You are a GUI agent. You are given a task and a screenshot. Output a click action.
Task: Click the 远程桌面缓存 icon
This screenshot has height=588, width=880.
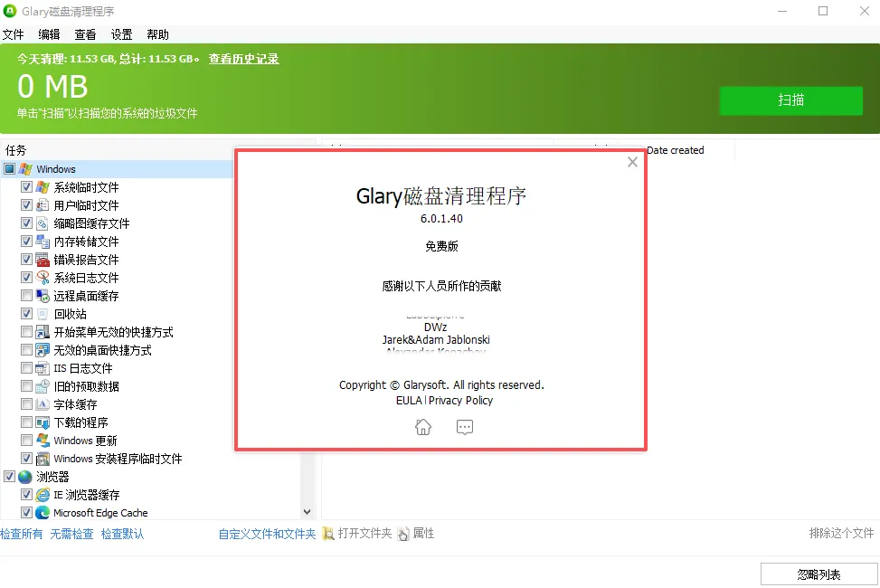[43, 296]
